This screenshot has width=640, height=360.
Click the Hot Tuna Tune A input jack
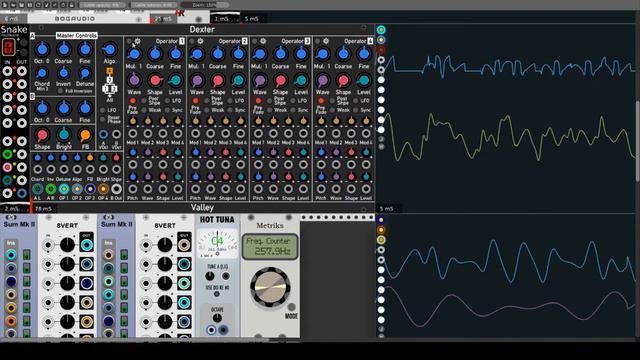tap(225, 276)
